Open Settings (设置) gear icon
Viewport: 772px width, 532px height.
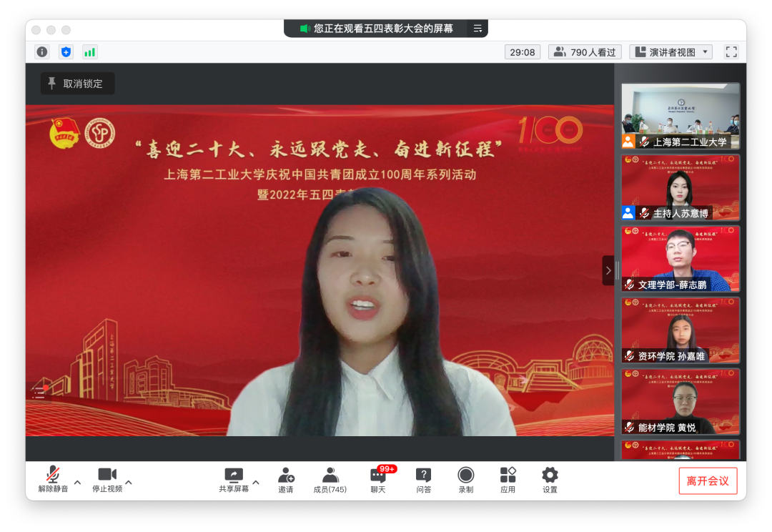coord(550,480)
